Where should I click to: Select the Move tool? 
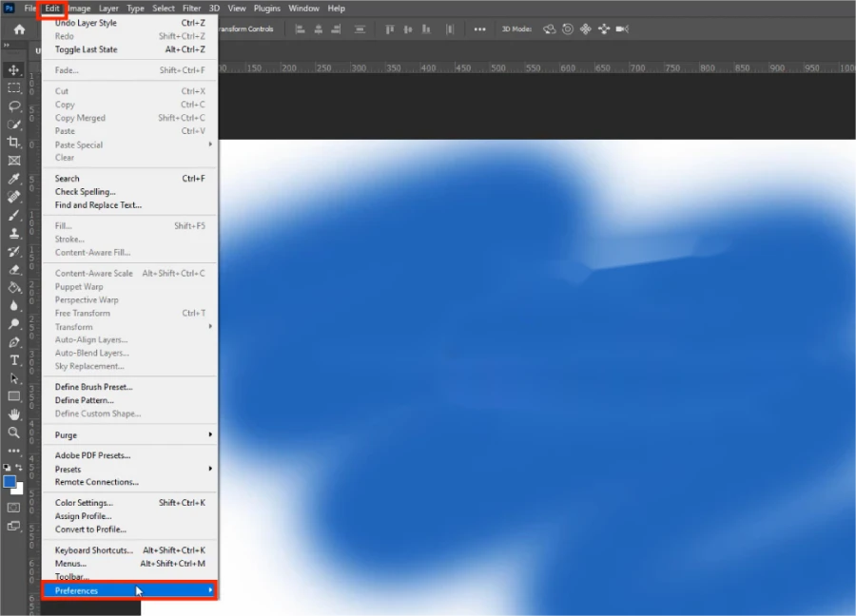(13, 69)
